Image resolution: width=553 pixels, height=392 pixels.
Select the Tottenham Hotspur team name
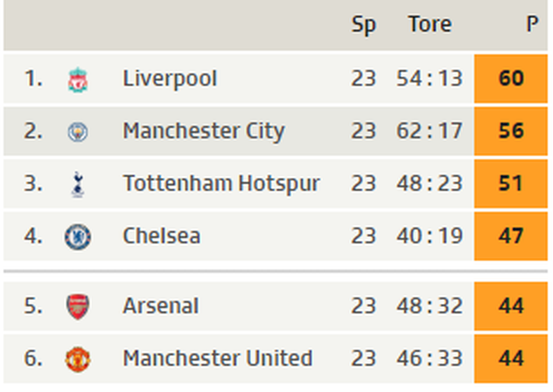click(x=221, y=184)
